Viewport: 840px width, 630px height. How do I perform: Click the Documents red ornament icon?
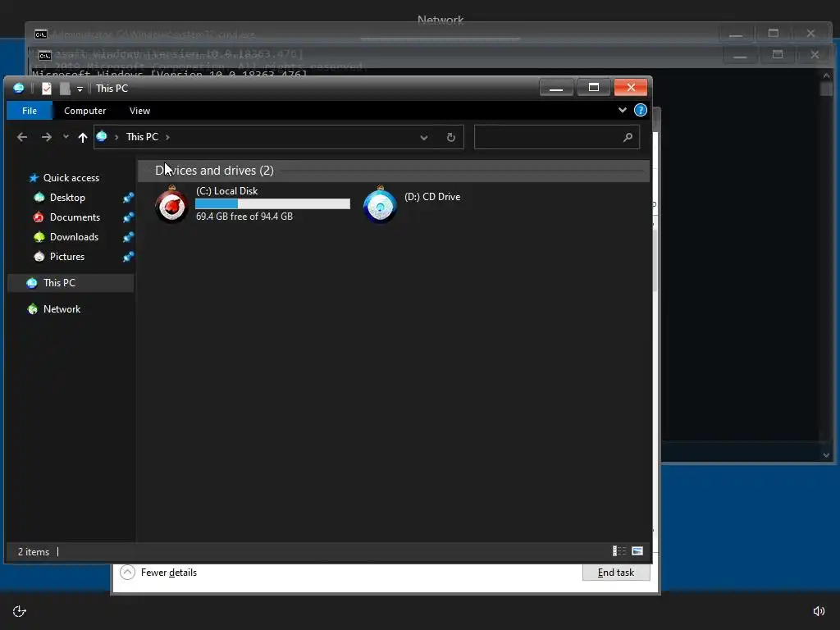click(x=38, y=217)
